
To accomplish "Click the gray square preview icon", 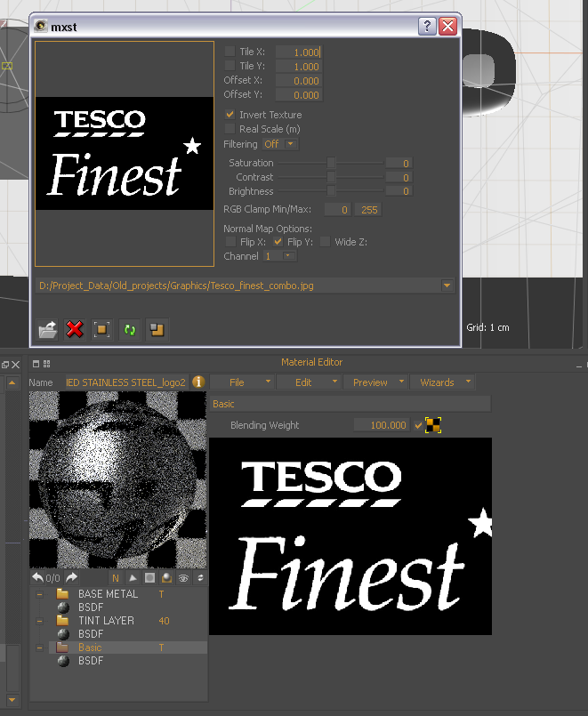I will 149,578.
